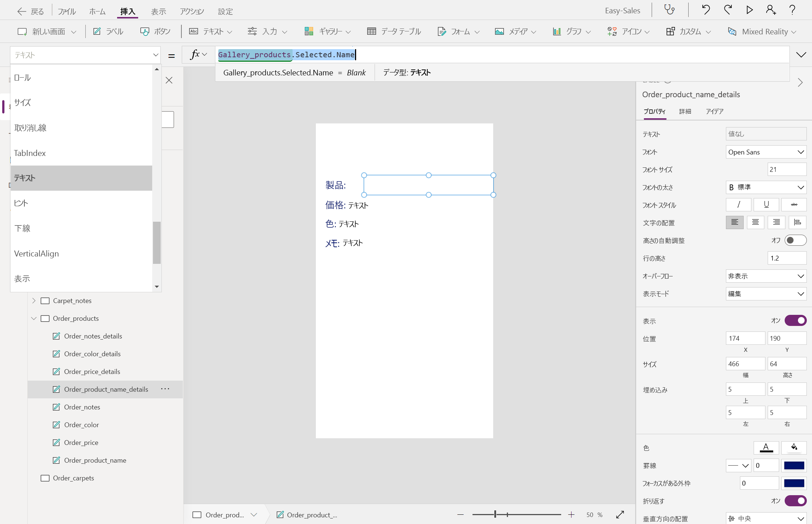Select Order_product_name label in tree
Viewport: 812px width, 524px height.
point(95,460)
